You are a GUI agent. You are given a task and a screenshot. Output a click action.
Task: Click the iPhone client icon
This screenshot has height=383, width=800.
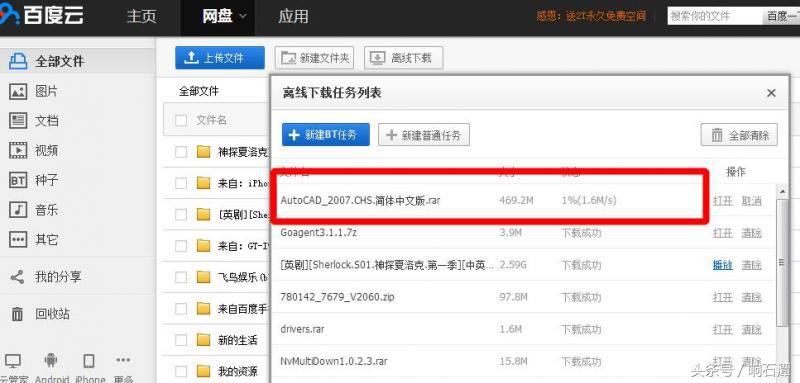tap(89, 361)
